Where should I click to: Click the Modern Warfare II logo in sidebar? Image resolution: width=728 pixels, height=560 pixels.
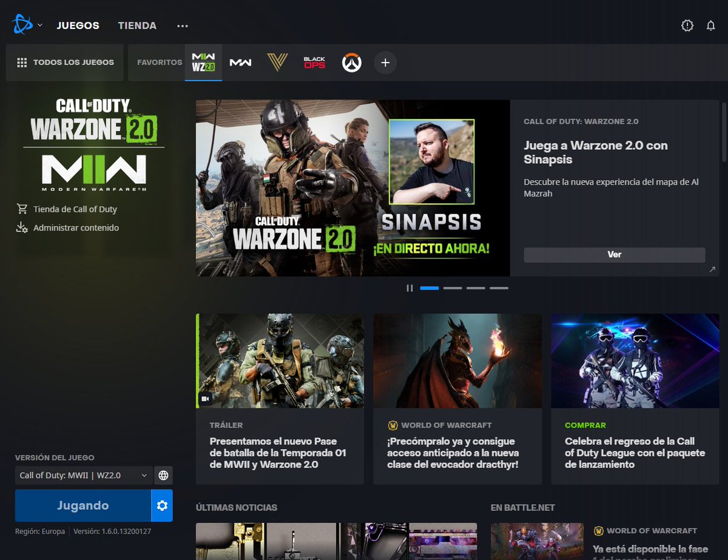pos(94,173)
